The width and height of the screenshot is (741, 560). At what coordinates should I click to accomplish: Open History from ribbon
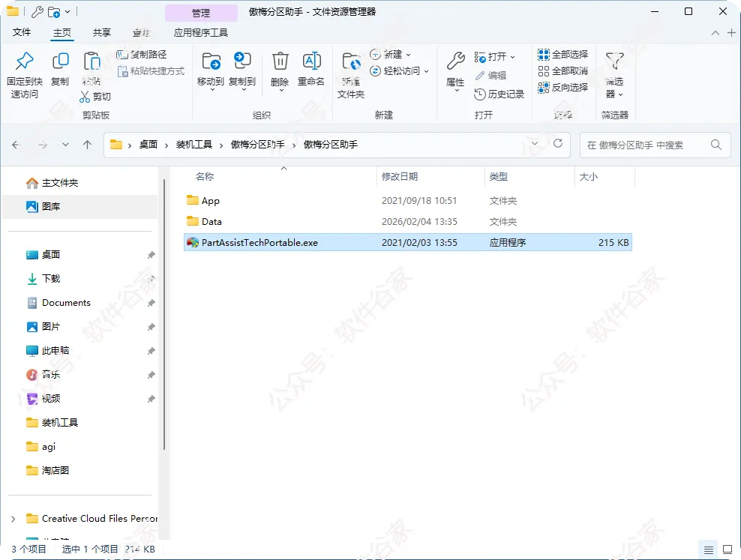tap(499, 94)
